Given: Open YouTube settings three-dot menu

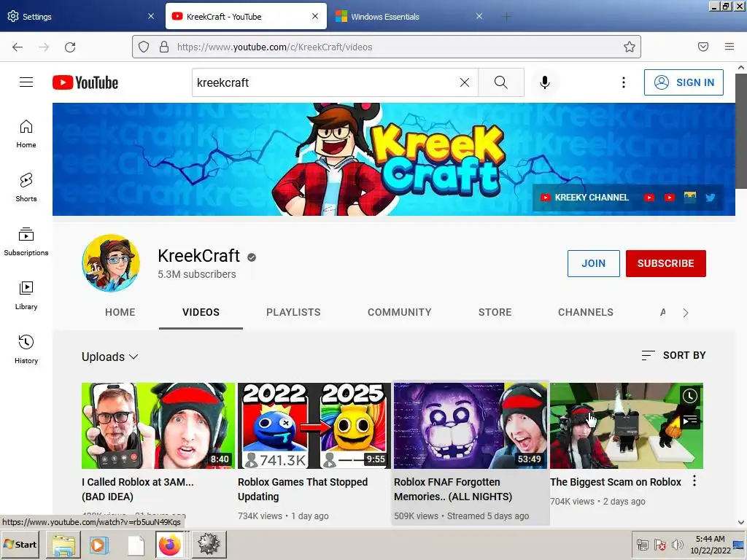Looking at the screenshot, I should click(623, 82).
